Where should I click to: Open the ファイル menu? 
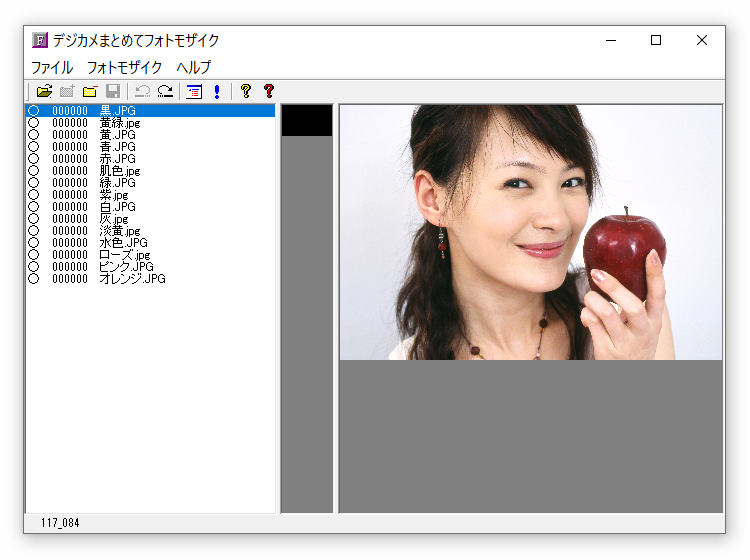[52, 67]
